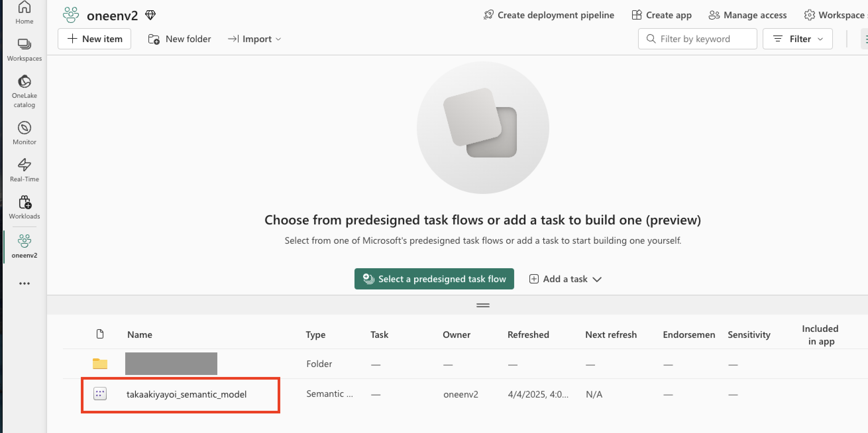Click the task flow pane resize handle

pyautogui.click(x=482, y=305)
